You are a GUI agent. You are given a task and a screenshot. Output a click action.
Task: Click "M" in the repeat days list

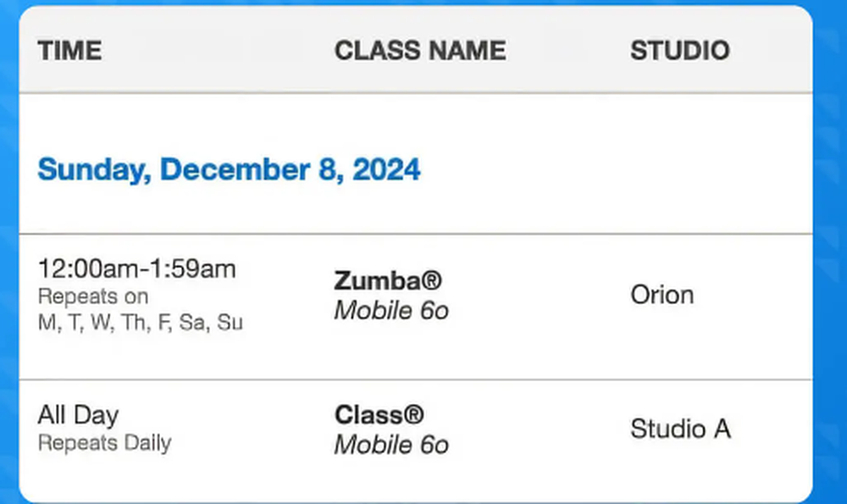(x=47, y=323)
